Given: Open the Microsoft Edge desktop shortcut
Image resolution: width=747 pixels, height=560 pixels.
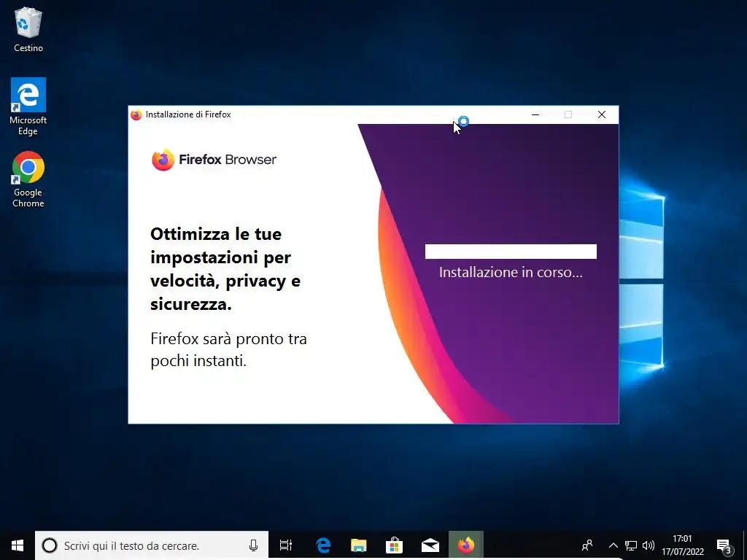Looking at the screenshot, I should [x=28, y=106].
